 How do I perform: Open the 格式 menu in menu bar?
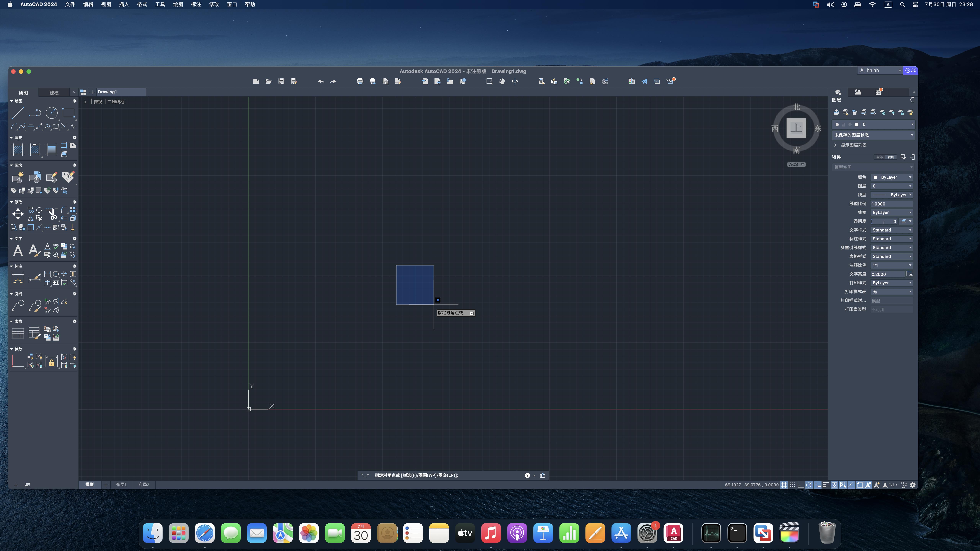[x=142, y=5]
